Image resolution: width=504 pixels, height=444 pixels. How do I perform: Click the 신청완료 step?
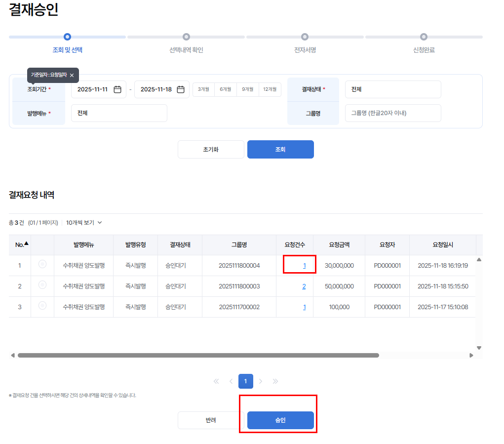click(x=424, y=50)
